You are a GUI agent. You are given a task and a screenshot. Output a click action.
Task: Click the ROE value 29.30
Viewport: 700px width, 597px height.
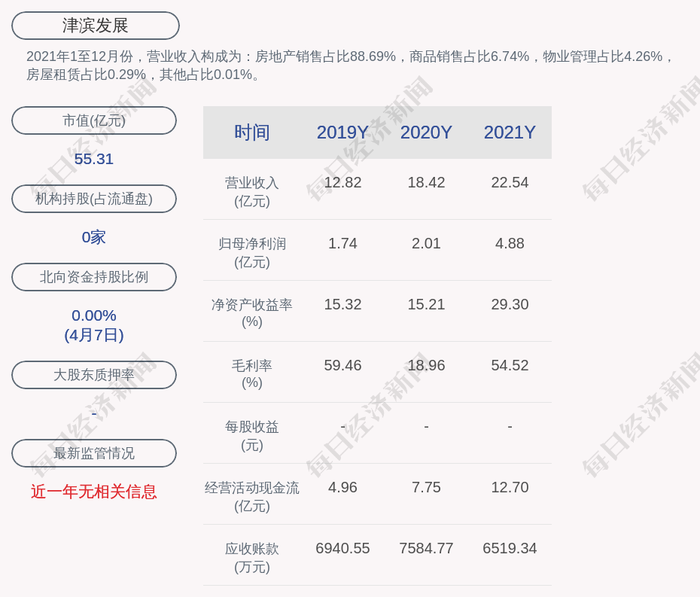[510, 305]
